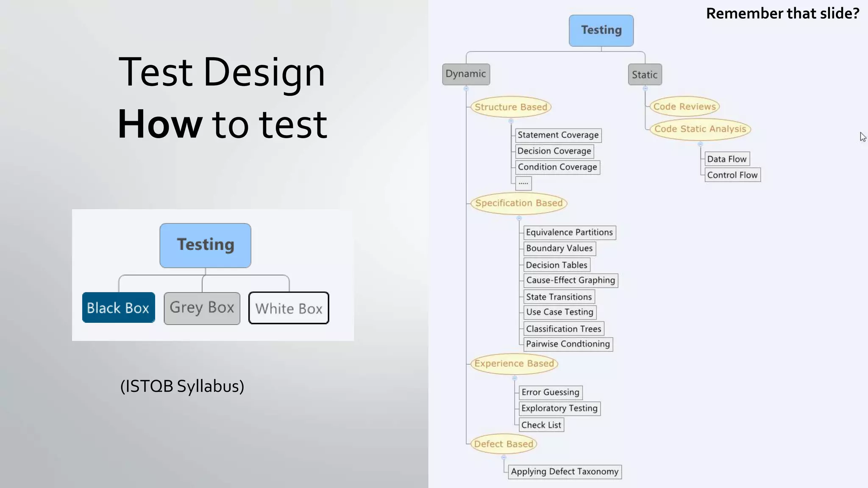This screenshot has height=488, width=868.
Task: Click the Control Flow item
Action: pos(732,175)
